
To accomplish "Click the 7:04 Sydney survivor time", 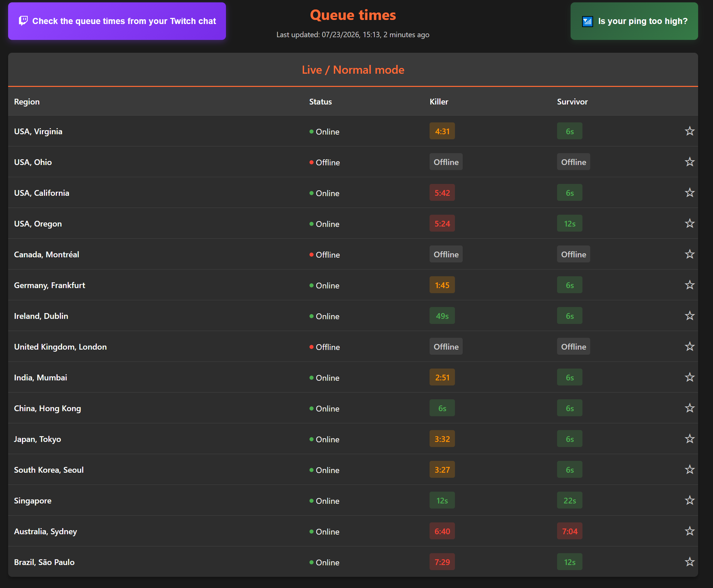I will 570,531.
